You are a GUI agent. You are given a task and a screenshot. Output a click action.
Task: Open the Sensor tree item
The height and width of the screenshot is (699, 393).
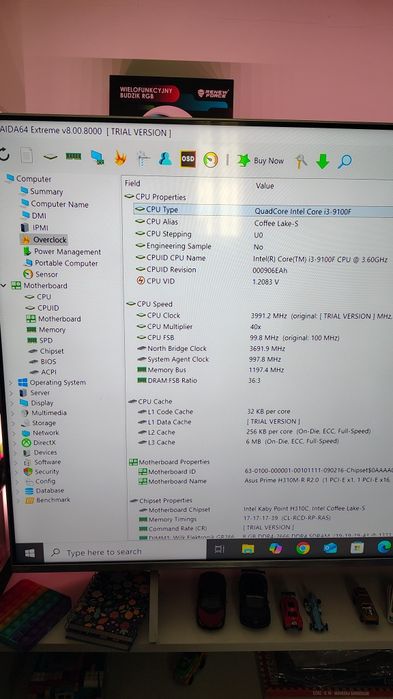[x=41, y=274]
